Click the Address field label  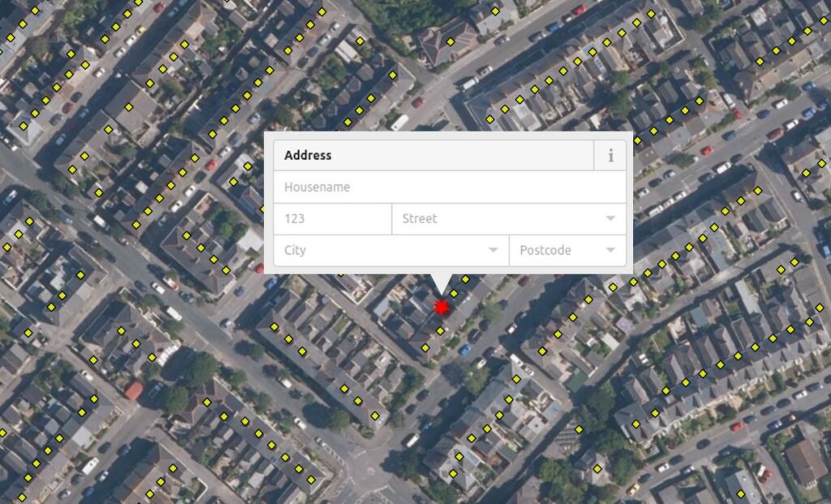pyautogui.click(x=308, y=155)
